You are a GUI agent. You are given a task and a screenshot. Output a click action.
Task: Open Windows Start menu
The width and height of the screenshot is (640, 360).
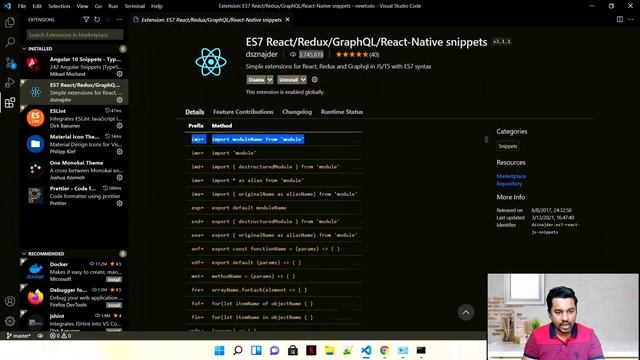219,350
